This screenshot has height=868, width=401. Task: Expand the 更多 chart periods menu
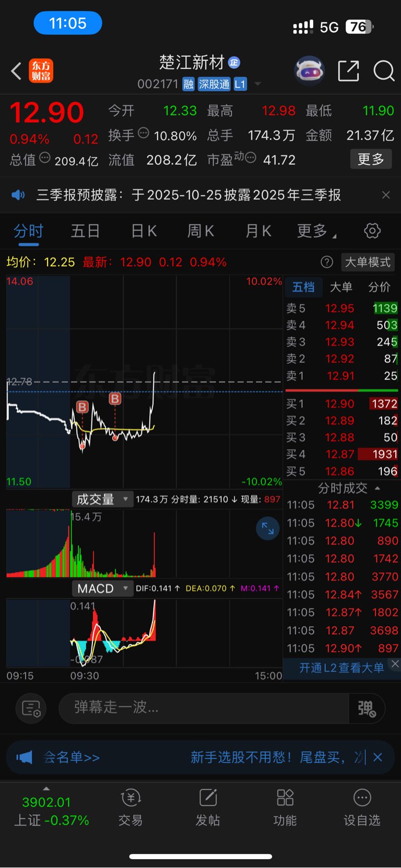coord(316,231)
